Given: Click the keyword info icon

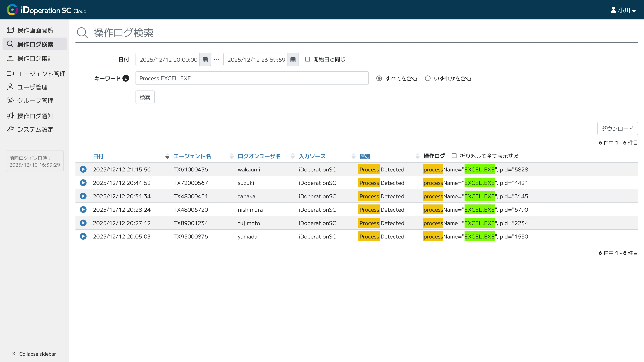Looking at the screenshot, I should click(126, 78).
